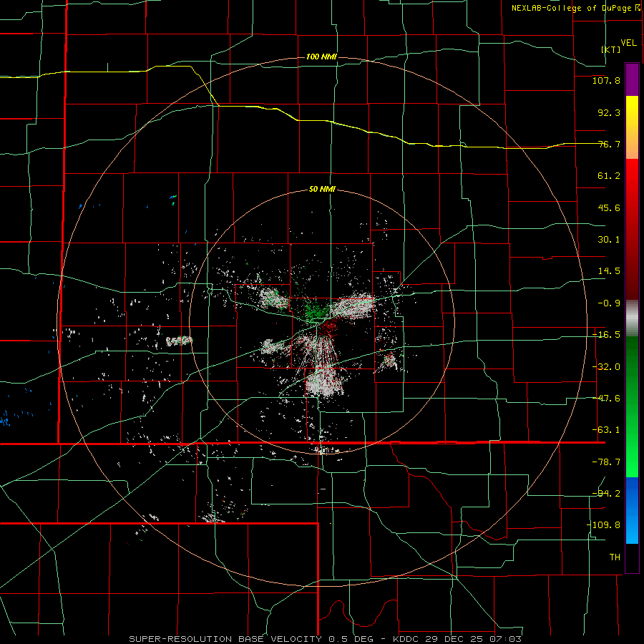Select the 92.3 velocity scale value
Image resolution: width=644 pixels, height=644 pixels.
point(609,112)
